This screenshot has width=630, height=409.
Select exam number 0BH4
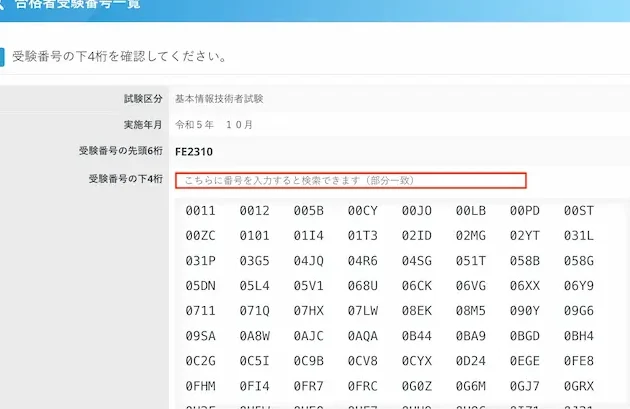pos(579,336)
